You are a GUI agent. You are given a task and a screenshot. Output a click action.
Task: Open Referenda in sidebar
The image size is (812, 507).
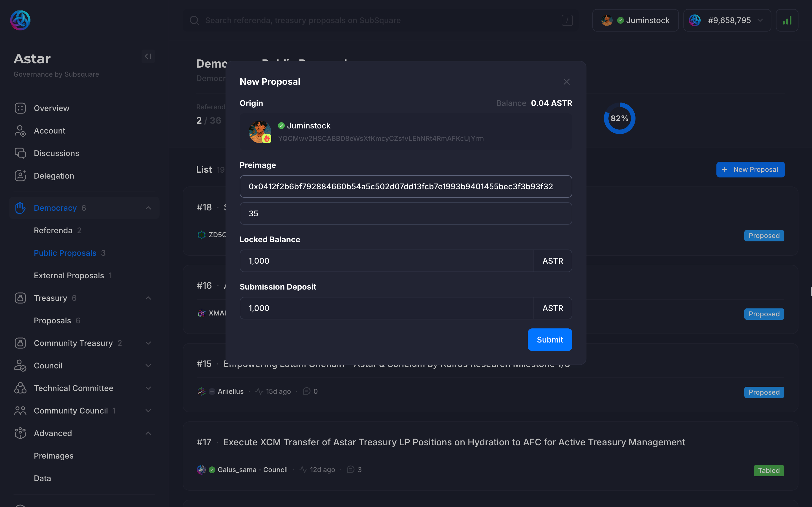pos(53,230)
